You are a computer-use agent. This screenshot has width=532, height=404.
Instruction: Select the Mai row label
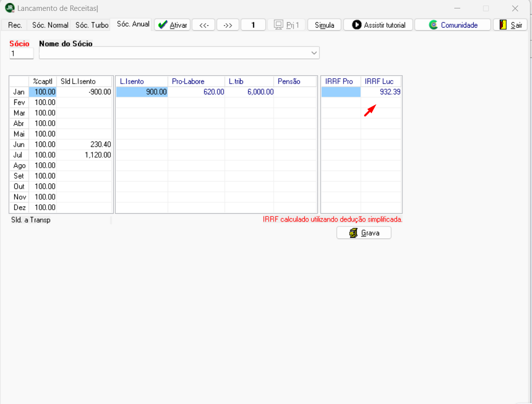tap(19, 134)
